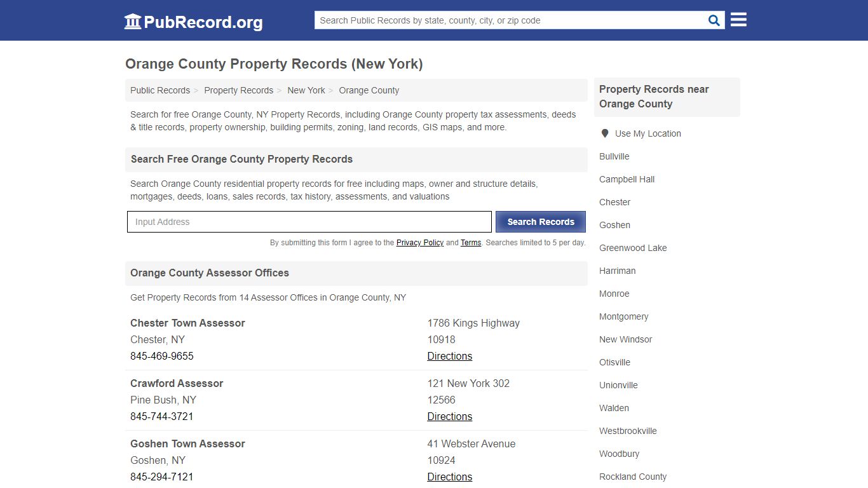Click Orange County Assessor Offices heading
This screenshot has width=868, height=488.
tap(210, 273)
